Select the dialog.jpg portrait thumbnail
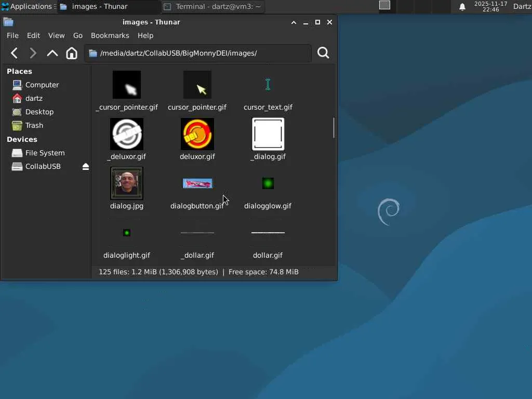The height and width of the screenshot is (399, 532). [x=127, y=183]
